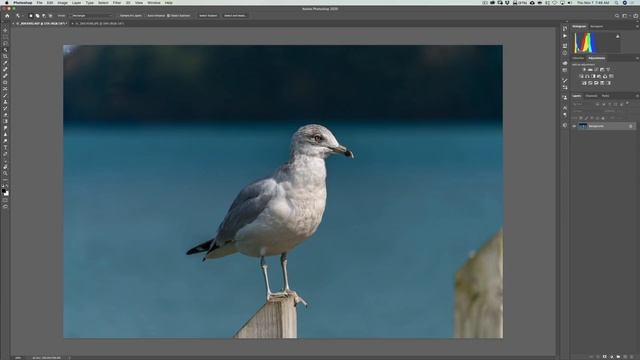Select the Lasso tool

click(5, 43)
